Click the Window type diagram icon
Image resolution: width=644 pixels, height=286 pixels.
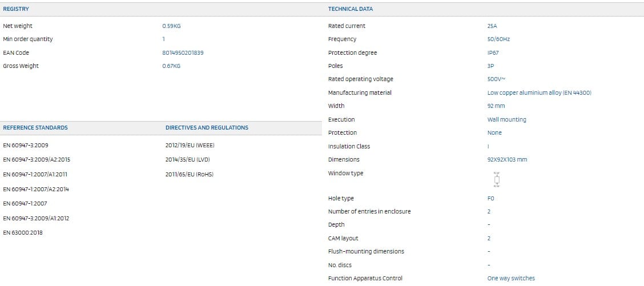[x=496, y=179]
